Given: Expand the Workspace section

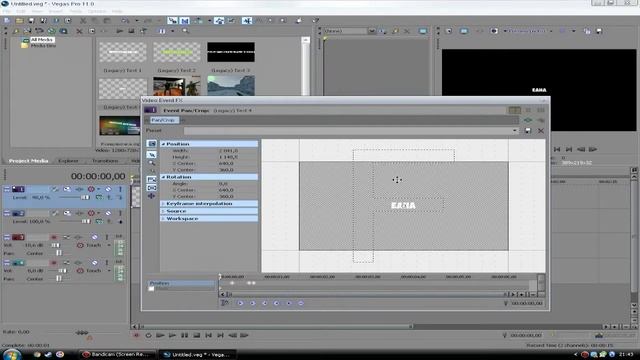Looking at the screenshot, I should (163, 219).
